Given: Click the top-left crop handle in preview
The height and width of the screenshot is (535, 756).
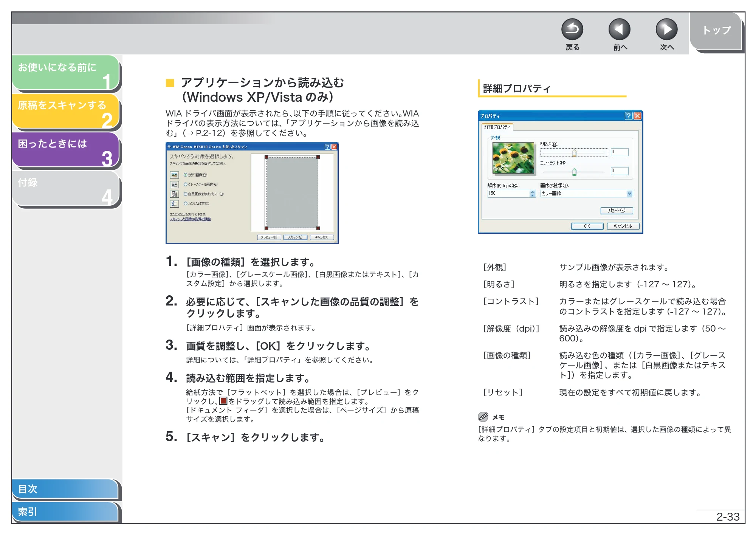Looking at the screenshot, I should click(266, 157).
